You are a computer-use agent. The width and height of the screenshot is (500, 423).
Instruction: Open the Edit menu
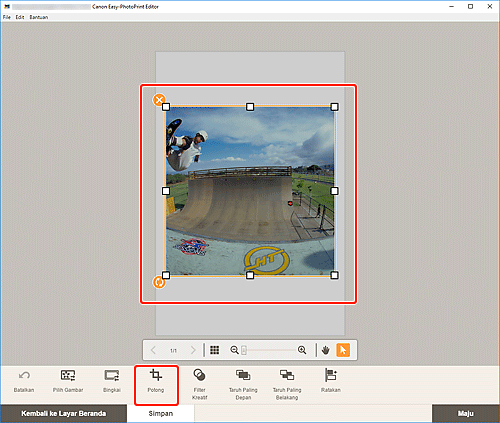pyautogui.click(x=20, y=17)
